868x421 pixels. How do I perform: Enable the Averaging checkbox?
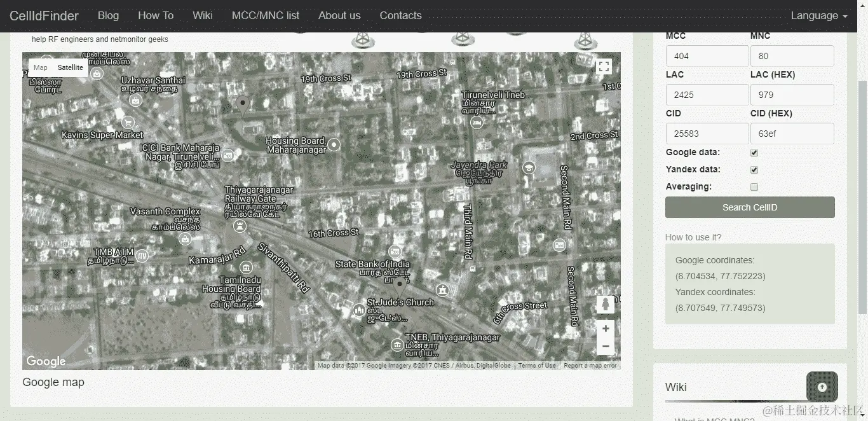(754, 187)
